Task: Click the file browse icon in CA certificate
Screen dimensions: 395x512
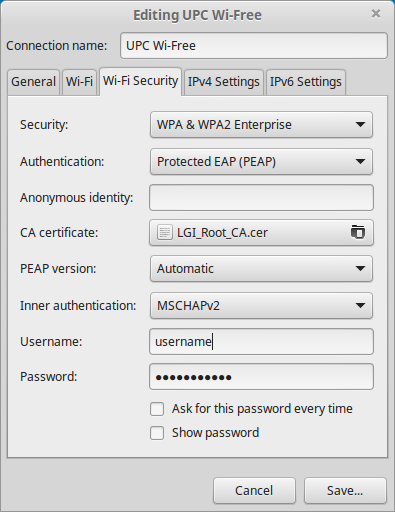Action: tap(358, 232)
